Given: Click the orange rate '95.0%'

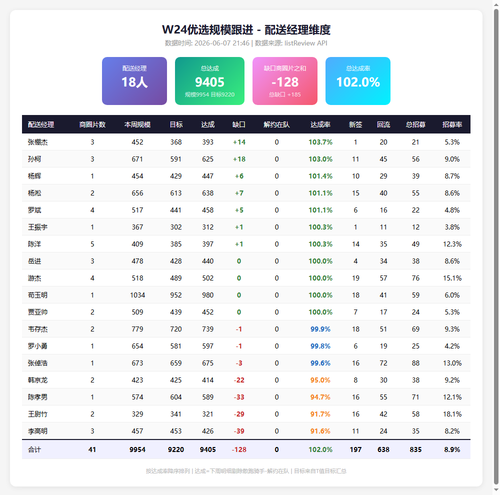Looking at the screenshot, I should (320, 380).
